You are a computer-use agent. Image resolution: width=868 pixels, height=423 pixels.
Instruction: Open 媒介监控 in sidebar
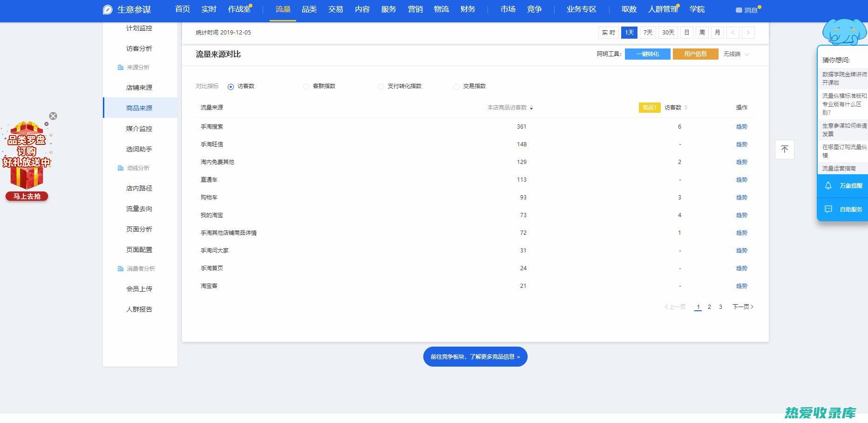click(139, 129)
